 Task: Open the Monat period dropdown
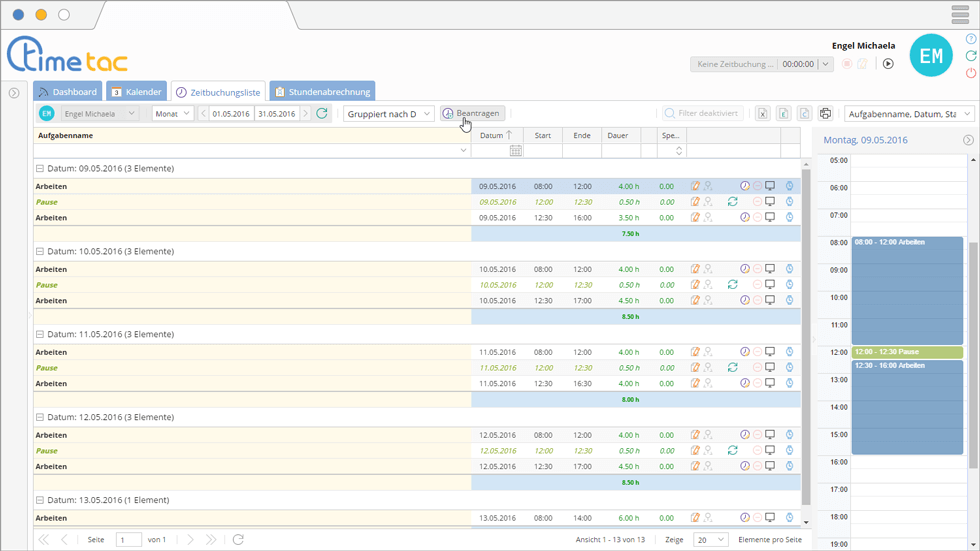click(173, 114)
